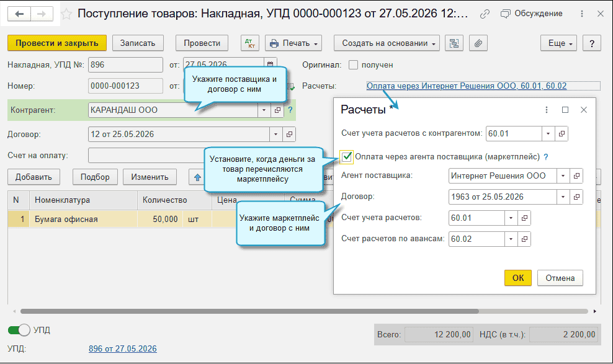
Task: Expand the Договор 1963 от 25.05.2026 dropdown
Action: [x=563, y=197]
